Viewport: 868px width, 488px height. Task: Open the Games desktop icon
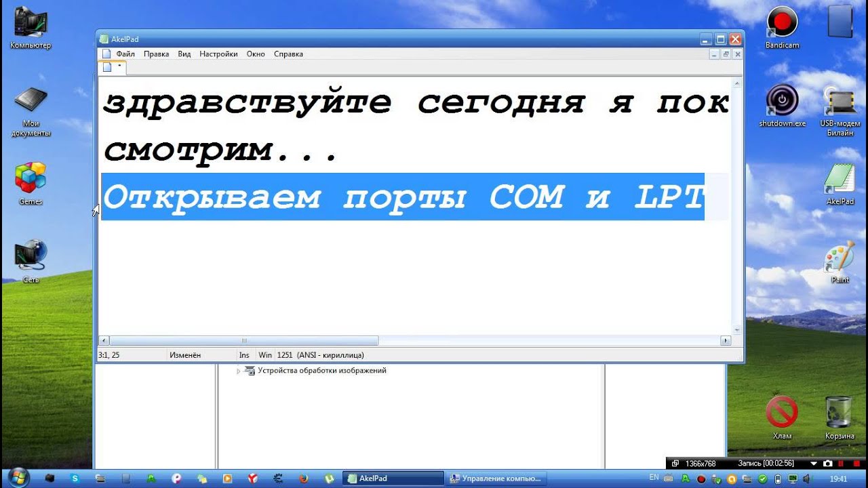31,184
